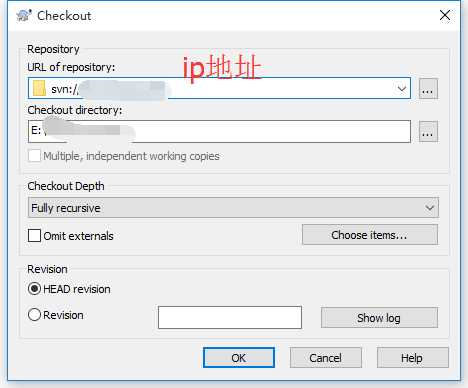Expand the URL of repository dropdown
The width and height of the screenshot is (468, 388).
click(402, 89)
